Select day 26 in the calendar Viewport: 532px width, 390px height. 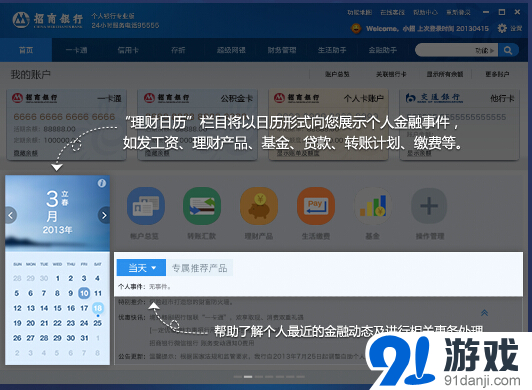(x=17, y=338)
